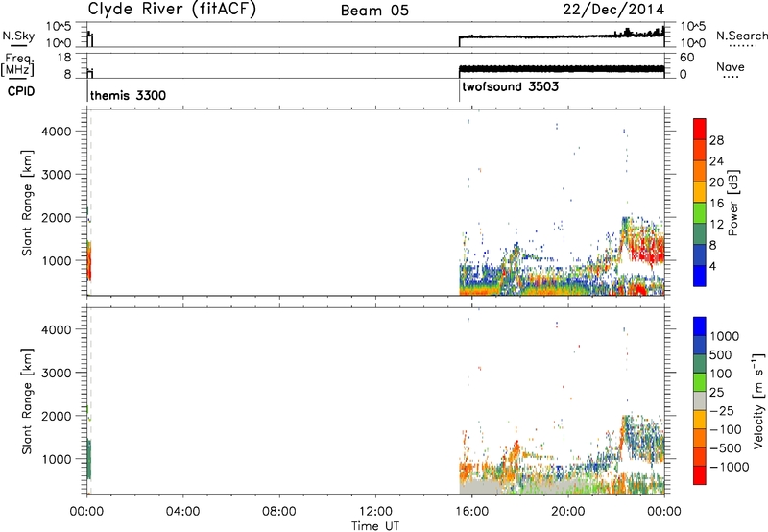Viewport: 768px width, 532px height.
Task: Click the date "22/Dec/2014"
Action: point(613,10)
